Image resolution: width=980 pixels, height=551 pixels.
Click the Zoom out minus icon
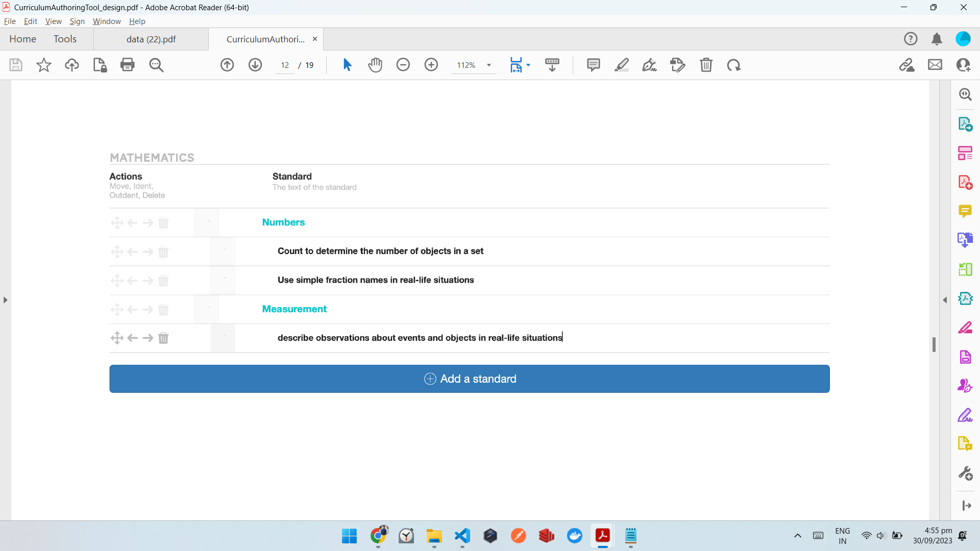403,65
